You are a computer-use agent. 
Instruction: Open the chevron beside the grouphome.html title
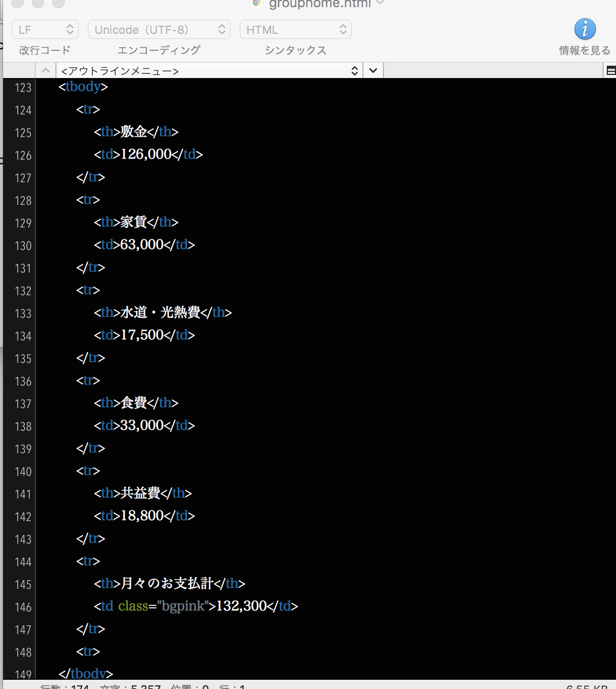(379, 3)
